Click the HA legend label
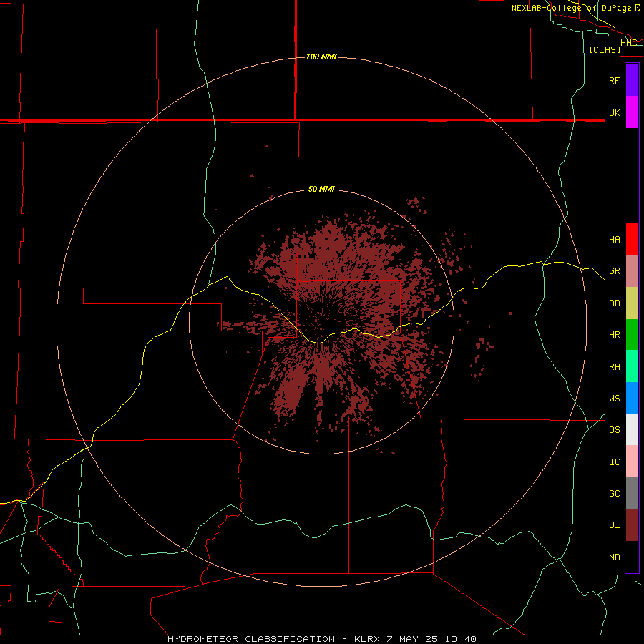 (x=614, y=239)
